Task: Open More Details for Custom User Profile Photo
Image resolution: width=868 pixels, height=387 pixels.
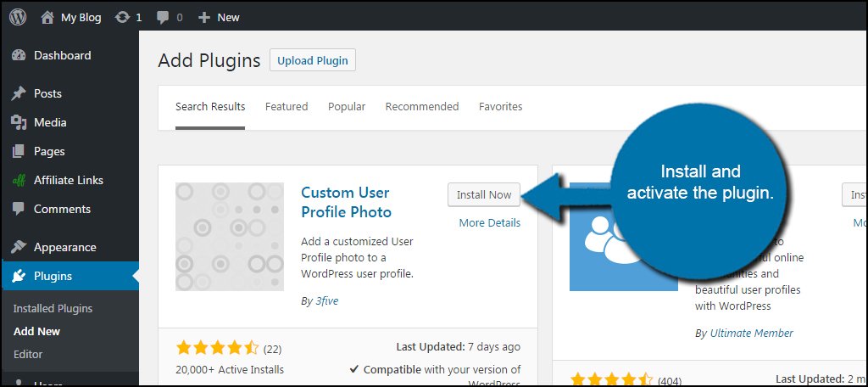Action: click(490, 223)
